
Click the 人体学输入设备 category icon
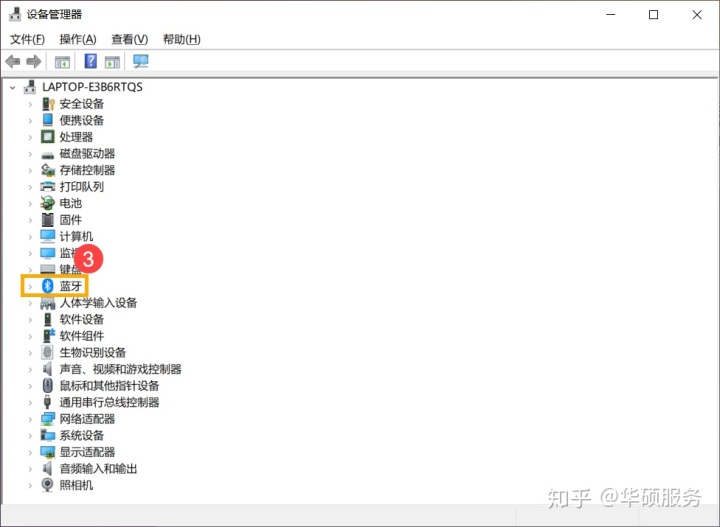48,303
